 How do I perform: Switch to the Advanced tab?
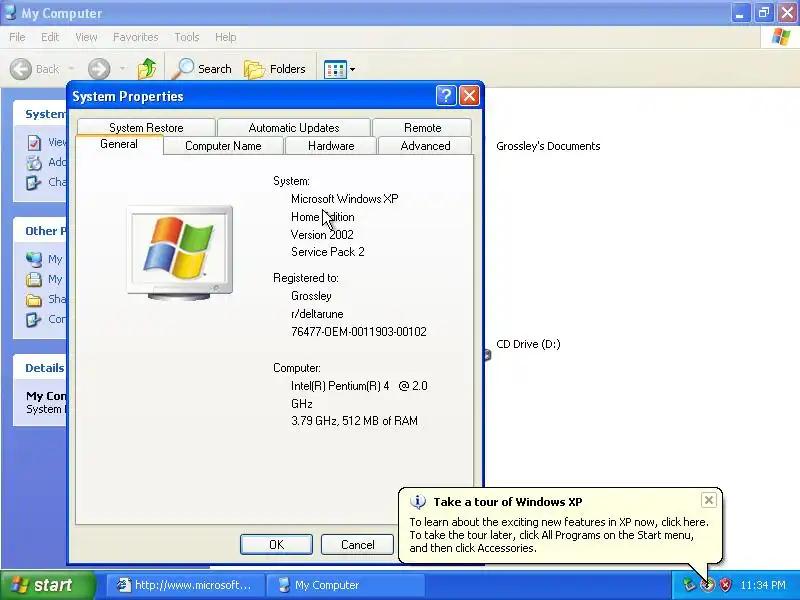(x=425, y=146)
